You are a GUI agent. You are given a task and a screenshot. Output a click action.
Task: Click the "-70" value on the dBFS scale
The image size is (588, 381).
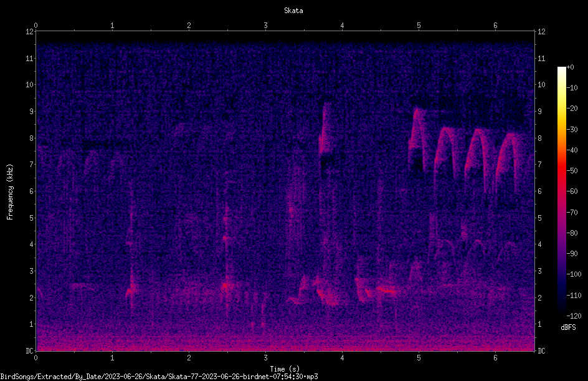(572, 213)
